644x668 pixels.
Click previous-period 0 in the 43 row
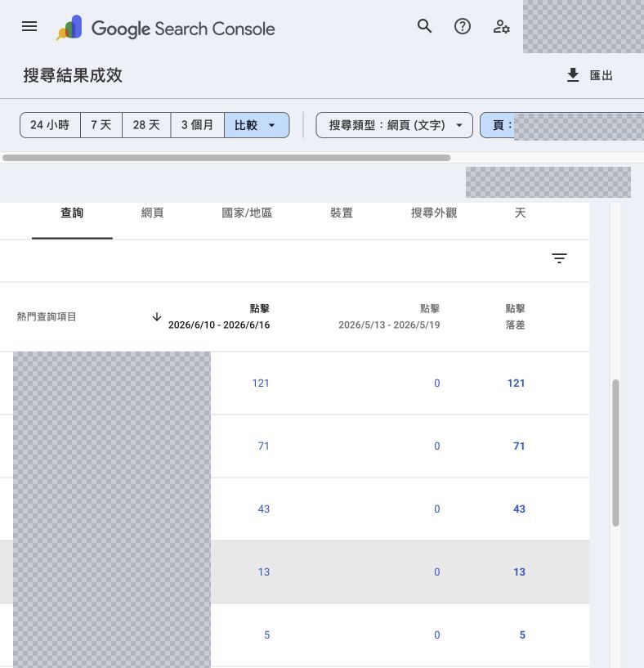click(437, 509)
